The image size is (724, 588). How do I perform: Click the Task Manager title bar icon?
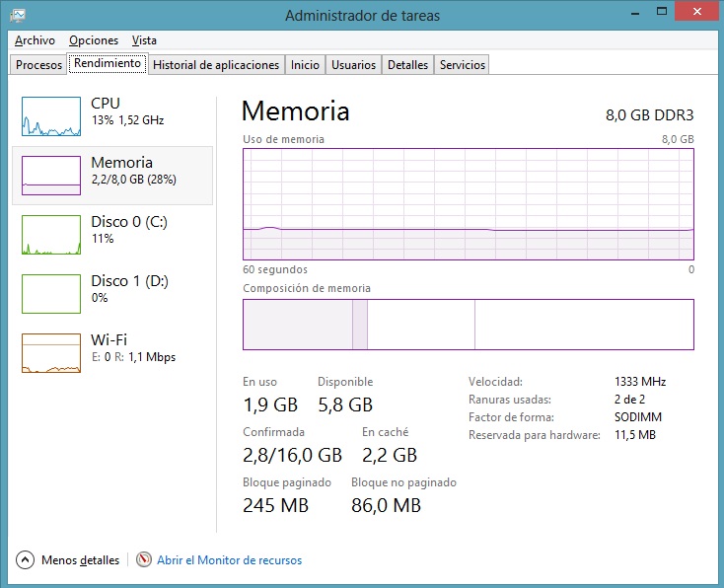tap(19, 15)
